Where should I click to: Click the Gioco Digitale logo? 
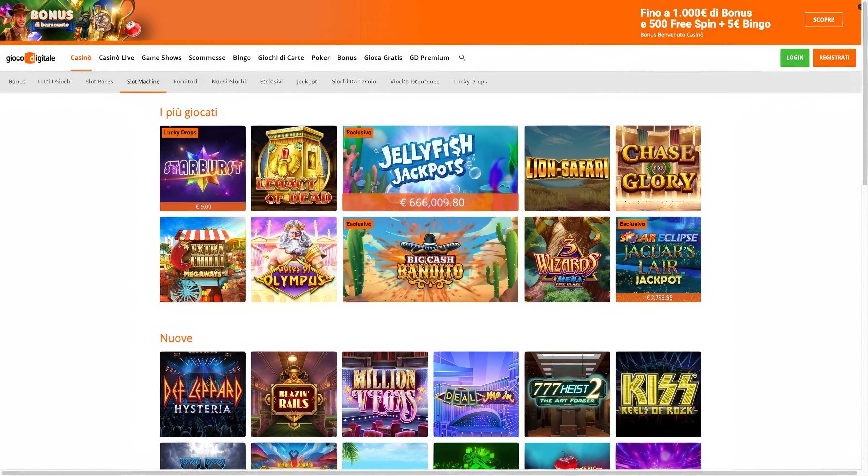[x=31, y=58]
